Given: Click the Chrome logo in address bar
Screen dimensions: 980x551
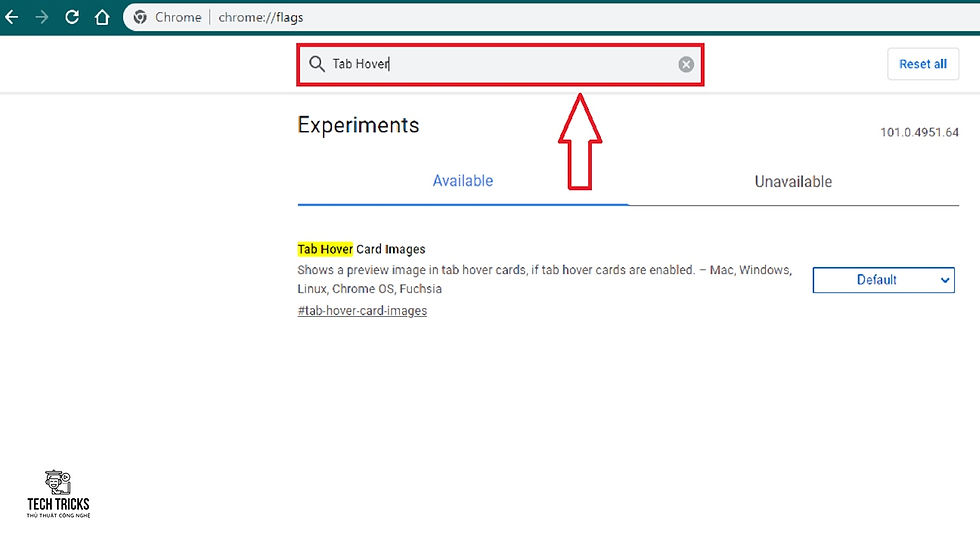Looking at the screenshot, I should click(x=141, y=17).
